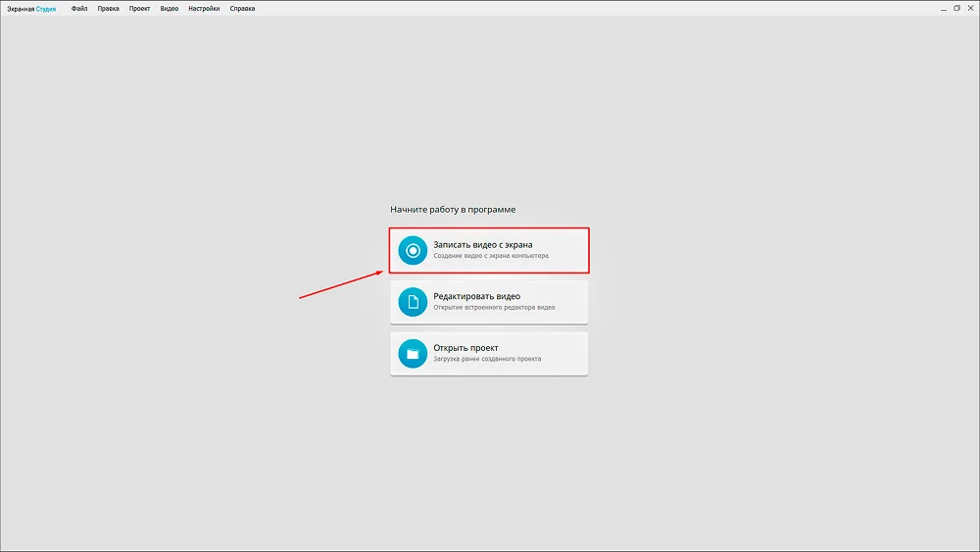Select Записать видео с экрана
This screenshot has width=980, height=552.
(489, 251)
